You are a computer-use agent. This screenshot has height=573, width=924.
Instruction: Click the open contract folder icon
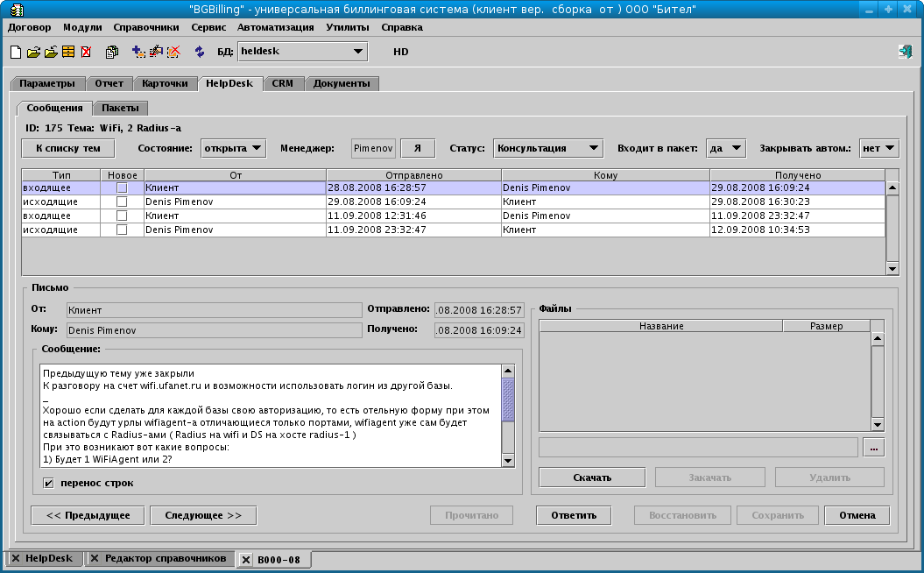point(33,52)
